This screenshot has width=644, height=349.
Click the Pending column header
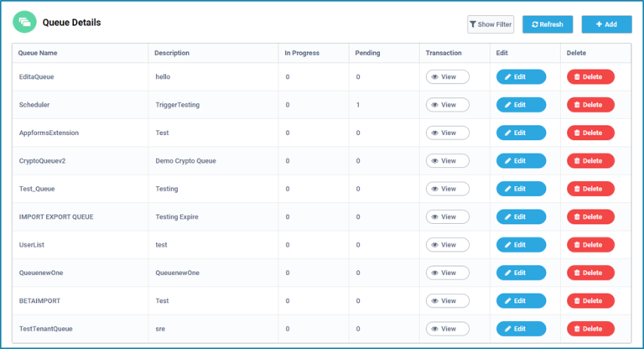click(367, 53)
